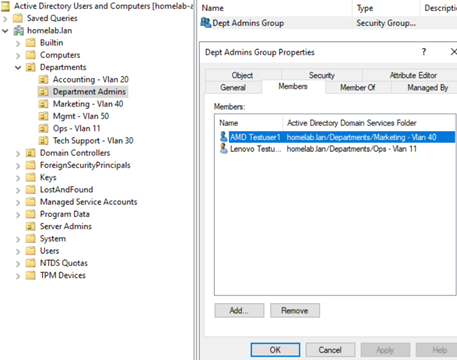Expand the Domain Controllers node
The image size is (457, 360).
[18, 154]
